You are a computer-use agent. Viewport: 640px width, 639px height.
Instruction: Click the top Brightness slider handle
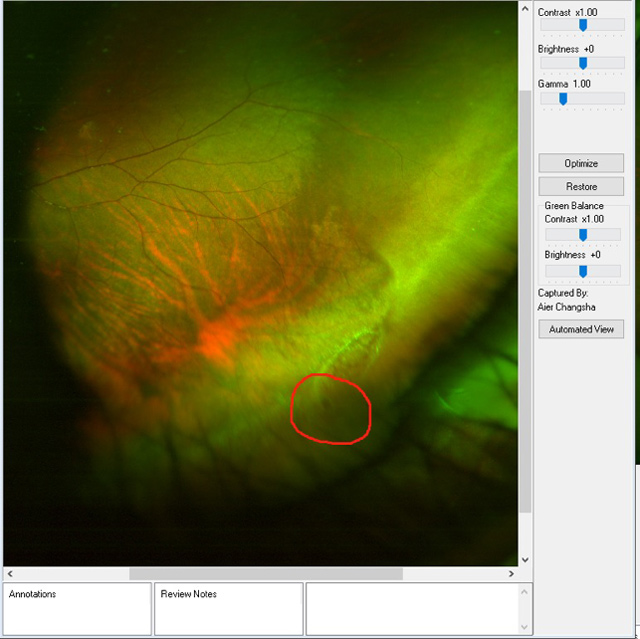(x=583, y=63)
